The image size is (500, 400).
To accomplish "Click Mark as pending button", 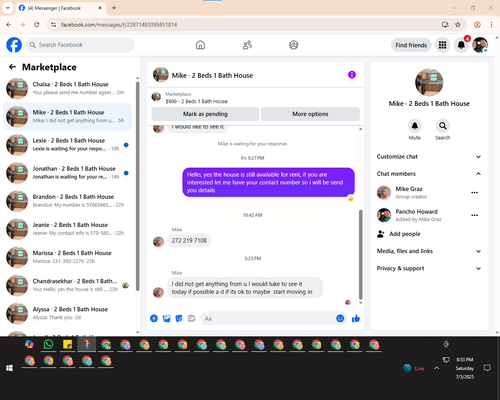I will click(205, 114).
